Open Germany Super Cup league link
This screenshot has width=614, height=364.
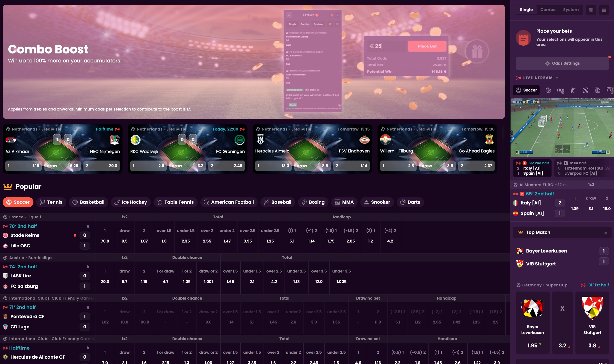(x=545, y=285)
